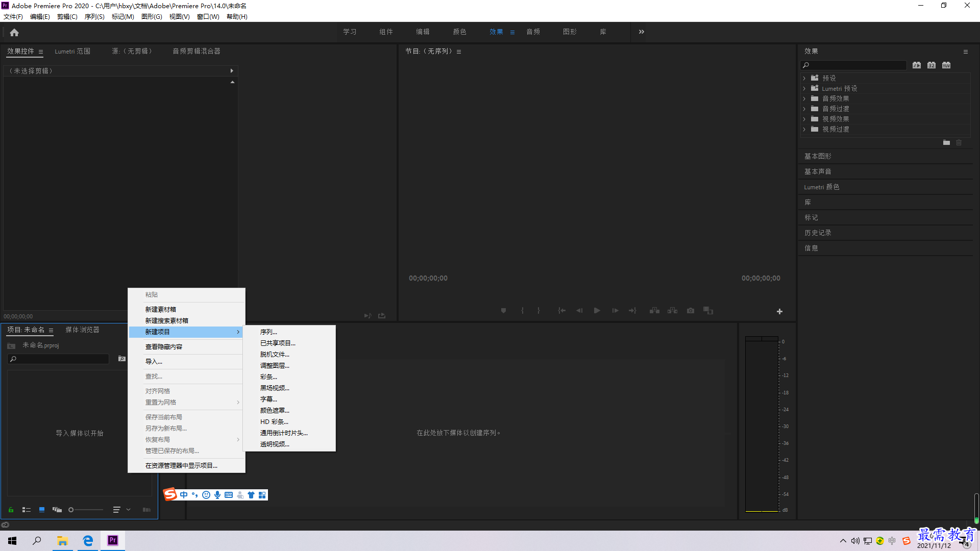Screen dimensions: 980x551
Task: Click Automate to Sequence icon
Action: click(146, 510)
